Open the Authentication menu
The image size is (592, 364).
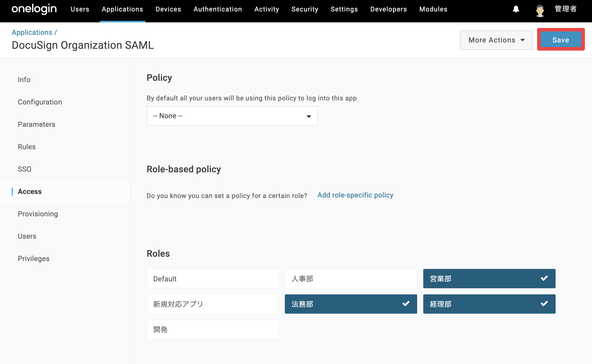218,9
